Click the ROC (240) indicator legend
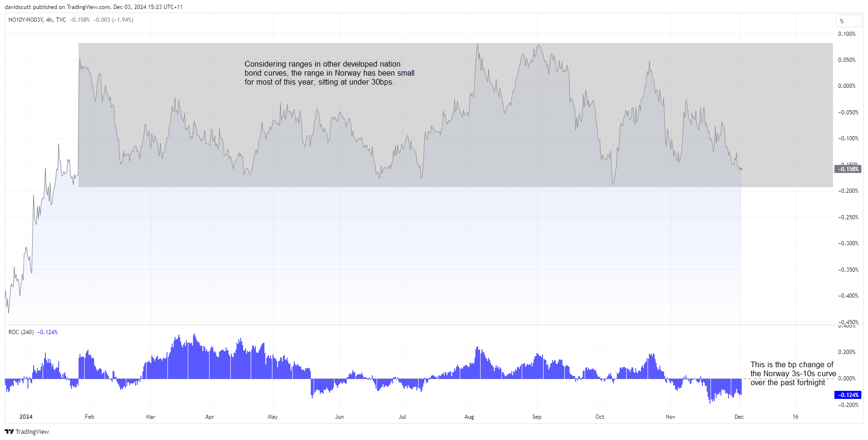Image resolution: width=868 pixels, height=440 pixels. point(21,332)
